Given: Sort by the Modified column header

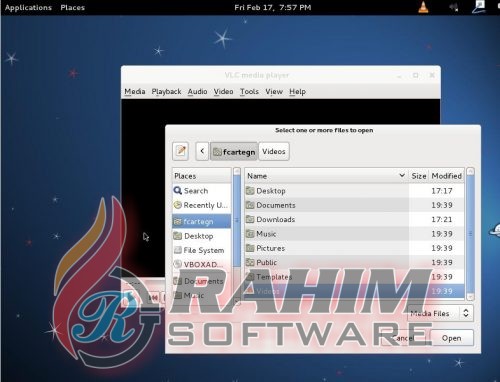Looking at the screenshot, I should [446, 176].
